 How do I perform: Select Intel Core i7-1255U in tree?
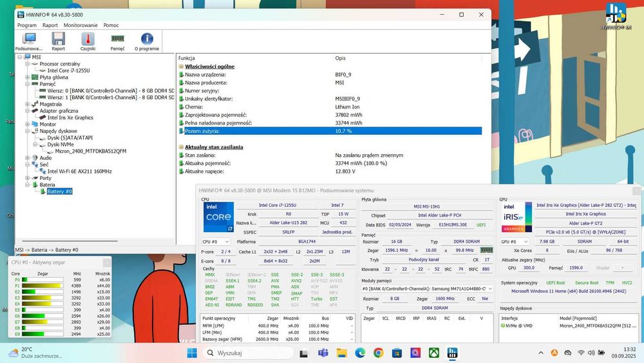pyautogui.click(x=68, y=71)
